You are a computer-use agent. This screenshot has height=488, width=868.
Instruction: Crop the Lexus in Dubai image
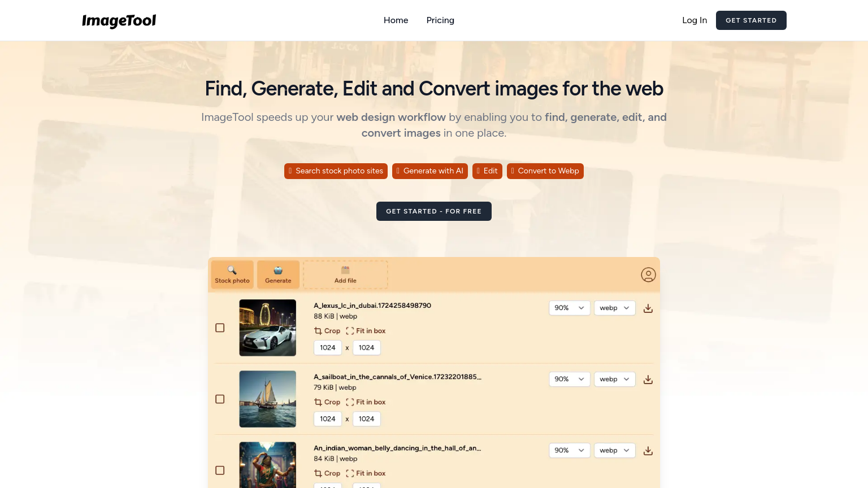(327, 331)
